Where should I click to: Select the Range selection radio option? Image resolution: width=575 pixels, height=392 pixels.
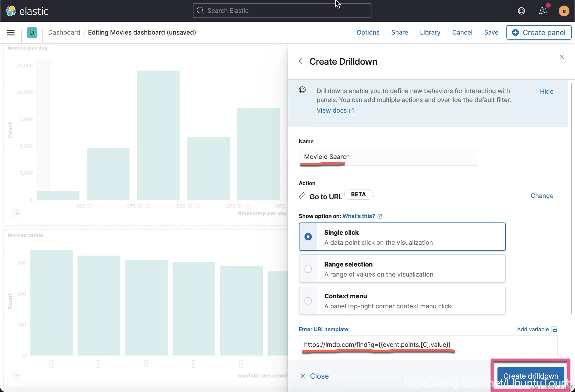(x=308, y=269)
